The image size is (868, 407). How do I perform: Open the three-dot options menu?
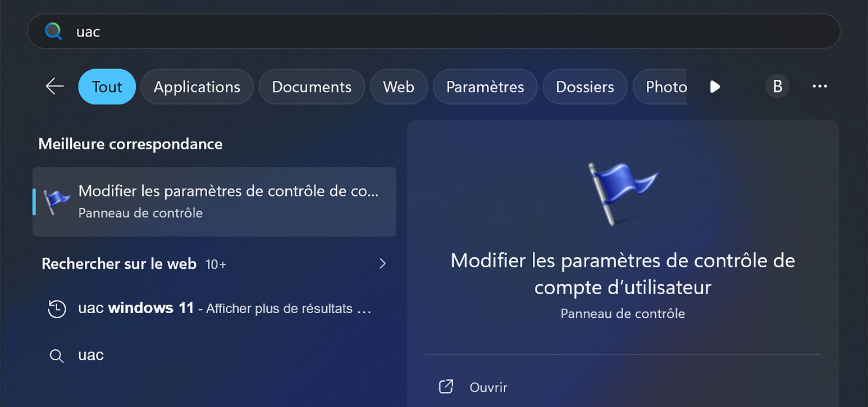820,86
